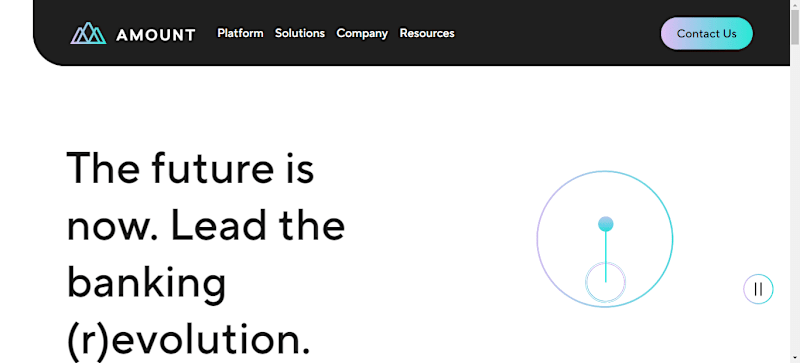Click the large gradient circle outline
The image size is (800, 363).
click(x=605, y=239)
